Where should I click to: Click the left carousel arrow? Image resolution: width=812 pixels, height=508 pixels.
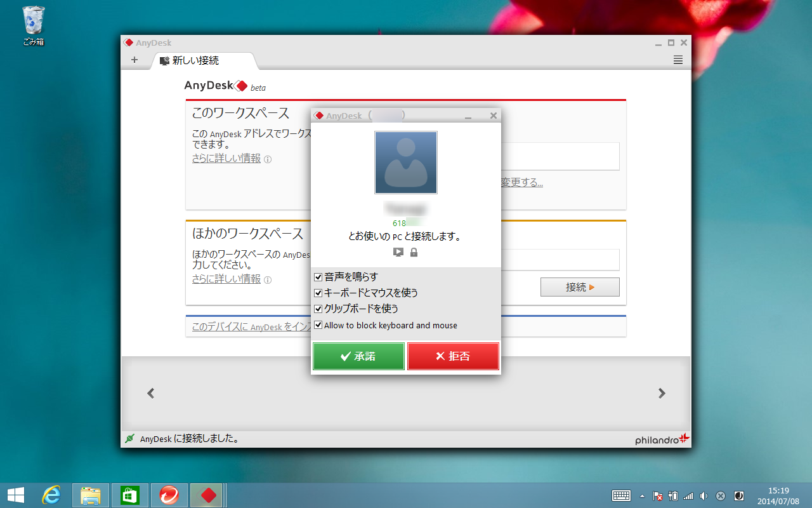150,393
